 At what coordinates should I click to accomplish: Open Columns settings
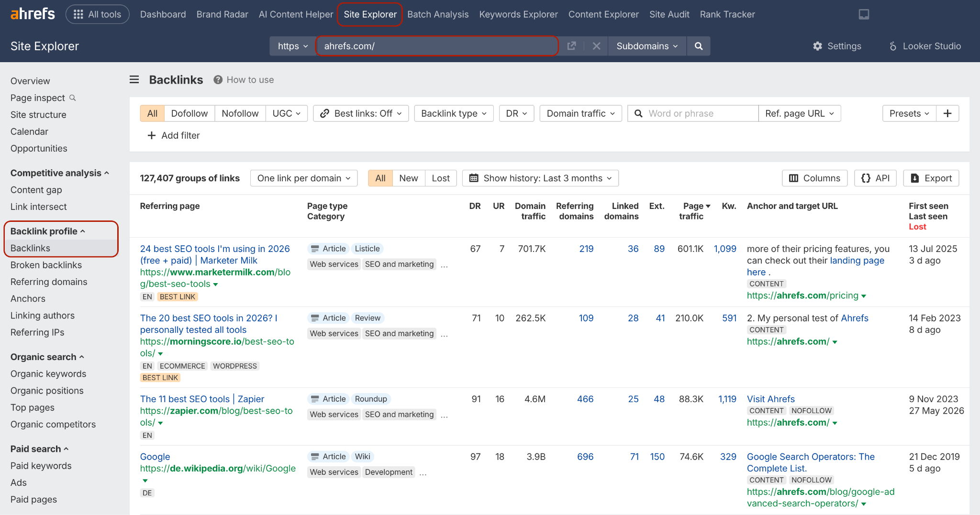tap(814, 178)
